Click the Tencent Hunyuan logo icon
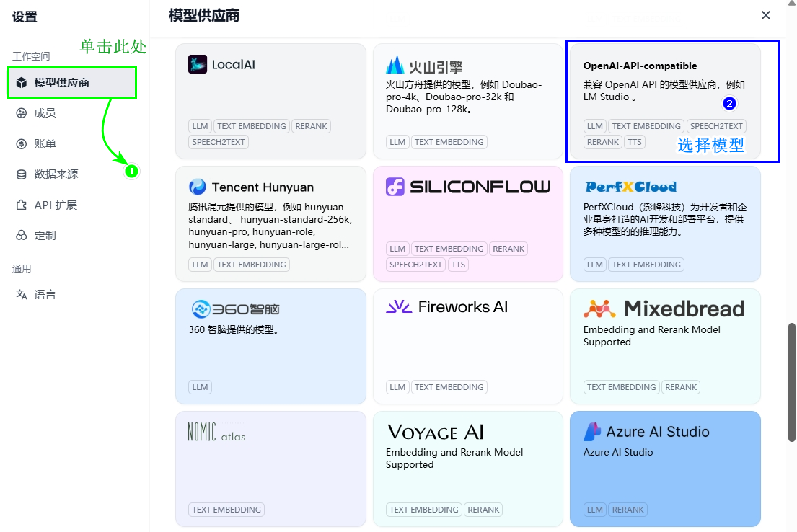Image resolution: width=797 pixels, height=532 pixels. [x=198, y=187]
